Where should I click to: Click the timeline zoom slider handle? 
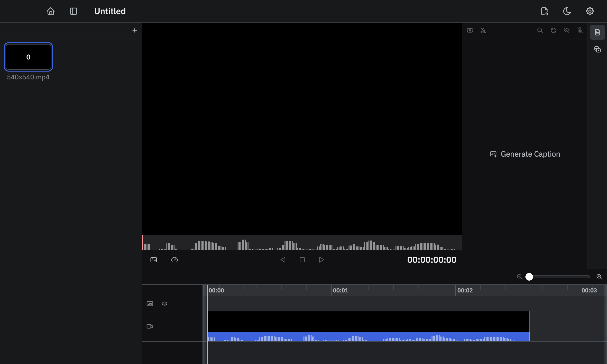[529, 277]
